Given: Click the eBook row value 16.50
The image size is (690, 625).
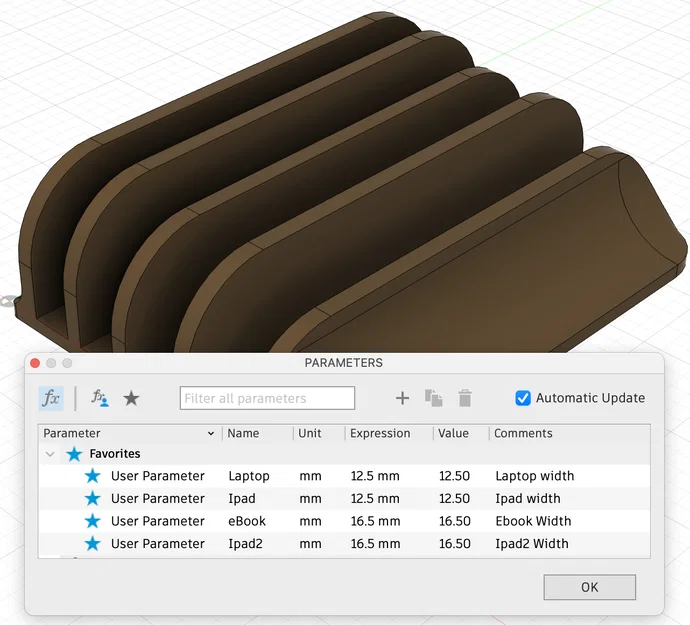Looking at the screenshot, I should point(455,521).
